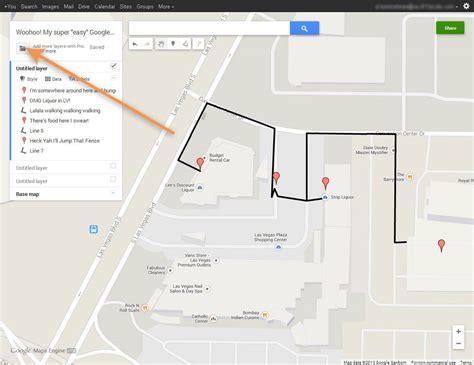This screenshot has height=365, width=474.
Task: Open +You in the top bar
Action: (10, 6)
